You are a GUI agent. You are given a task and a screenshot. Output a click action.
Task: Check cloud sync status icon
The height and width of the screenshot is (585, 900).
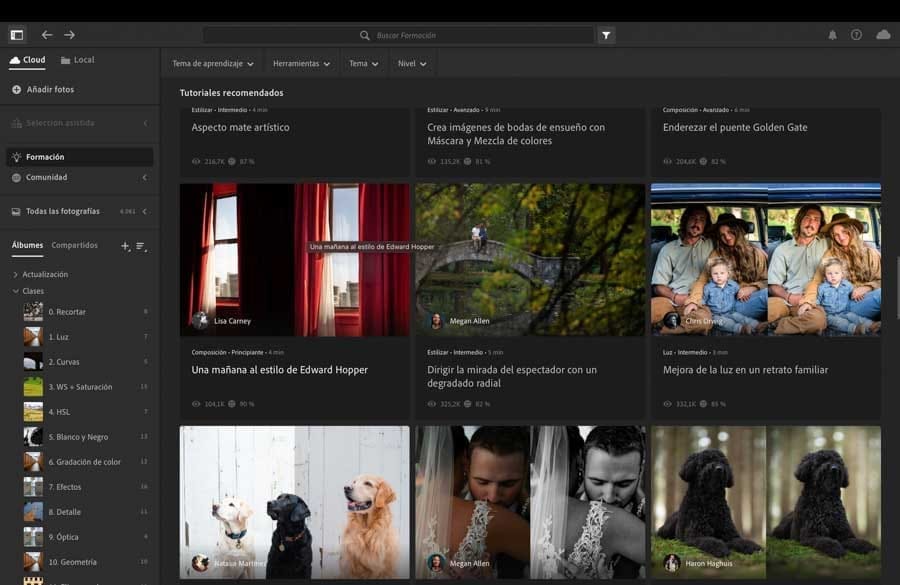883,35
